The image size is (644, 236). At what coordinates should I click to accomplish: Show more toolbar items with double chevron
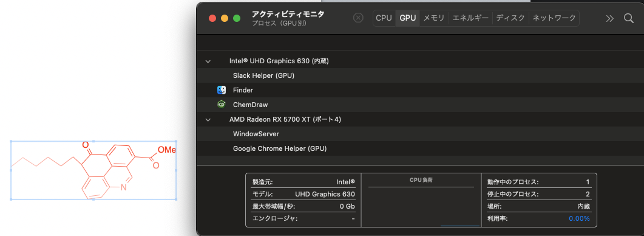pyautogui.click(x=610, y=18)
